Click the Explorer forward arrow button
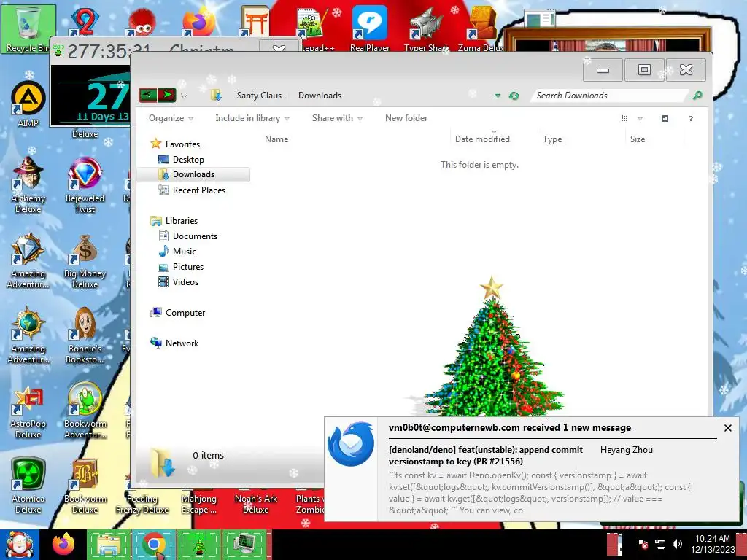 [x=167, y=95]
